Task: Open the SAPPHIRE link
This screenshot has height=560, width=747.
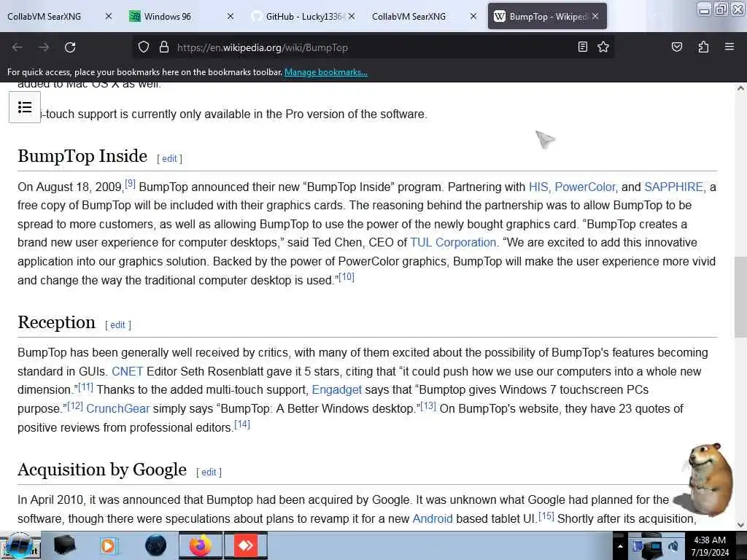Action: tap(673, 187)
